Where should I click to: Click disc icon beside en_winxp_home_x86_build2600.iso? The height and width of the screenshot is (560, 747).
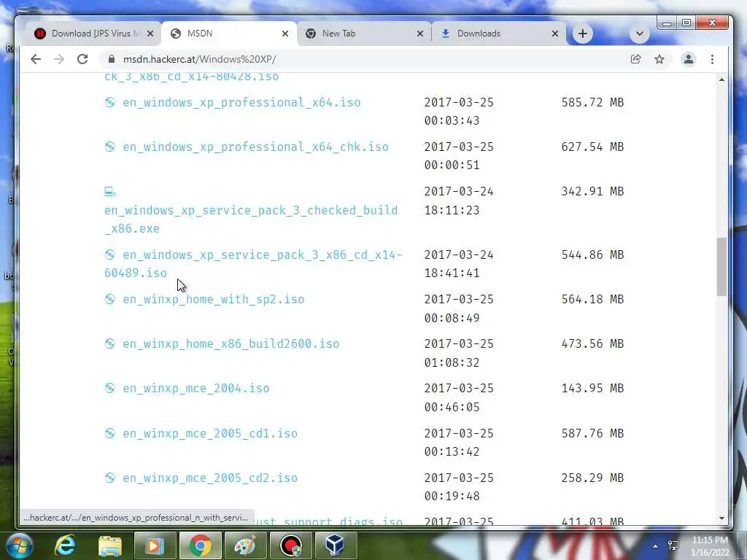[110, 343]
